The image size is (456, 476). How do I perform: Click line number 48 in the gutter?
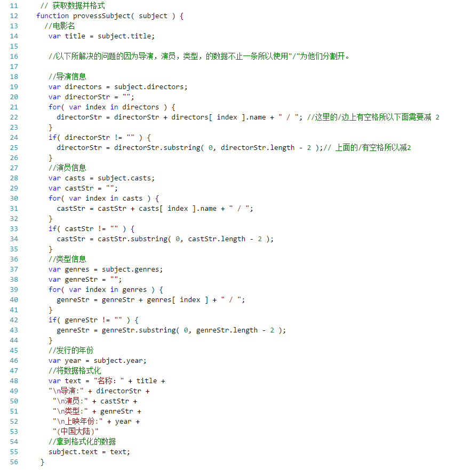click(x=13, y=380)
